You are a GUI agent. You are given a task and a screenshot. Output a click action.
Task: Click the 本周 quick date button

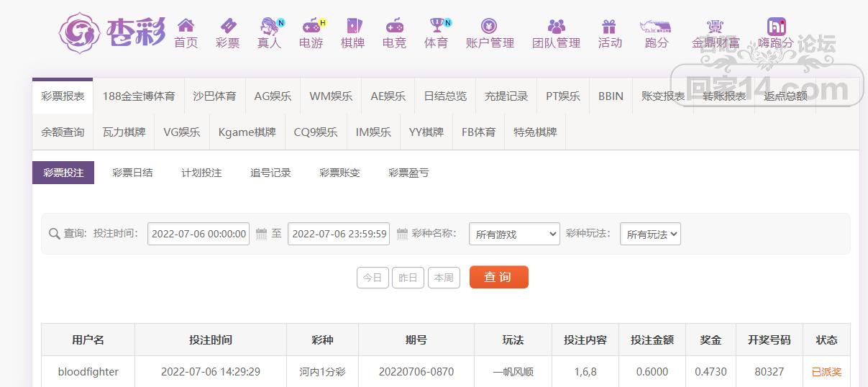pos(444,278)
